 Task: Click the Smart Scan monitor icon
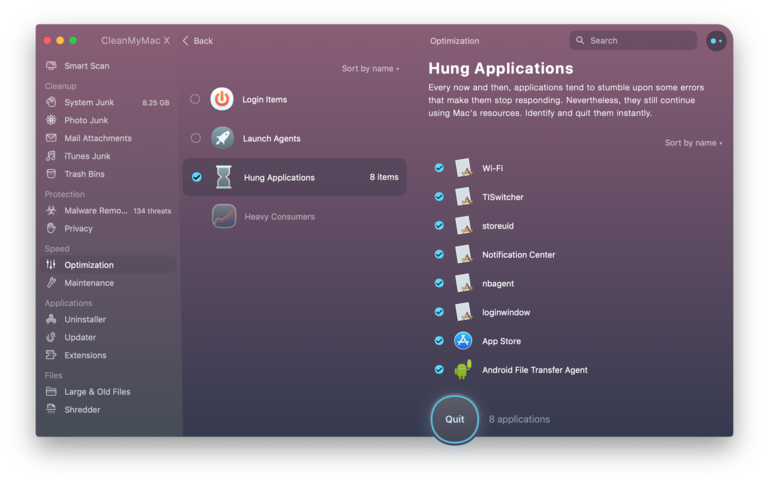click(x=51, y=66)
